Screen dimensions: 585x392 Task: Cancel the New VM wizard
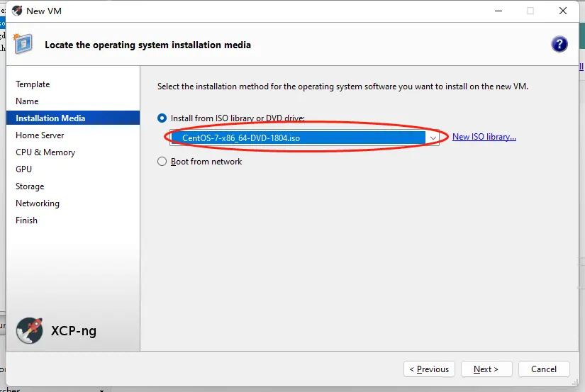coord(544,369)
